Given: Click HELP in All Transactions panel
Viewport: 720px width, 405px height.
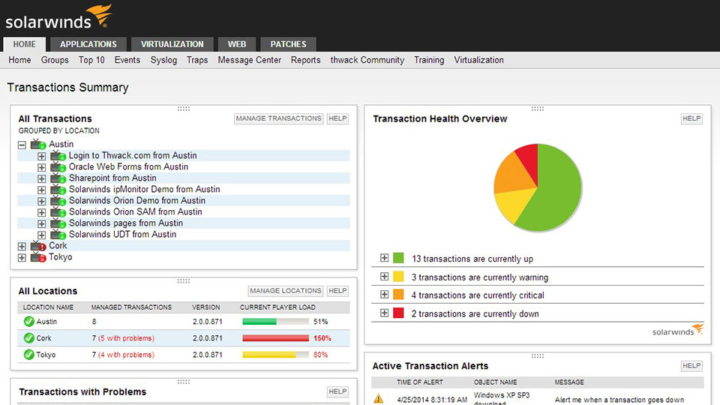Looking at the screenshot, I should click(338, 118).
